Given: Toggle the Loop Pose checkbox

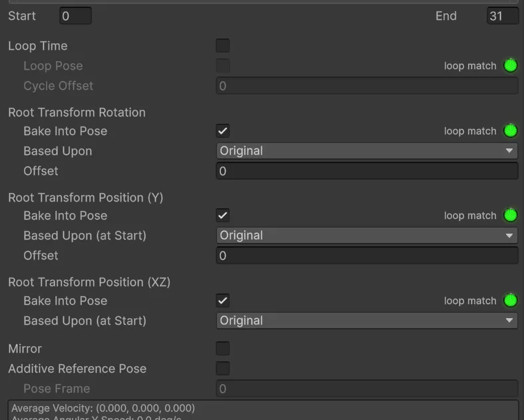Looking at the screenshot, I should (x=222, y=65).
